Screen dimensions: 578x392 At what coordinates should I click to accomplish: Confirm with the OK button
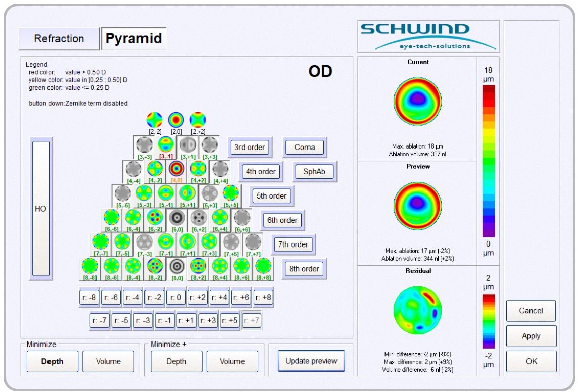531,361
